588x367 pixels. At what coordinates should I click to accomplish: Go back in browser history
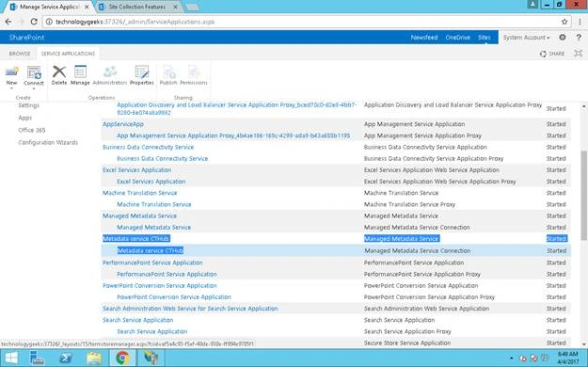(x=8, y=22)
